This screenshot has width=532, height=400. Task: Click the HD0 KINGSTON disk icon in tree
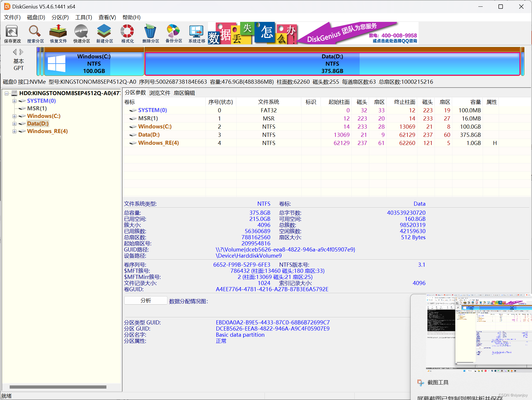[x=14, y=93]
